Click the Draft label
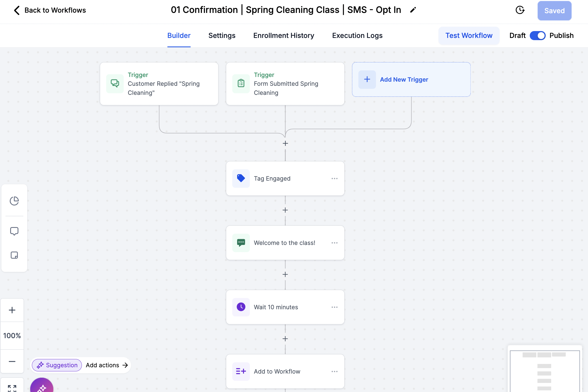 pos(517,35)
